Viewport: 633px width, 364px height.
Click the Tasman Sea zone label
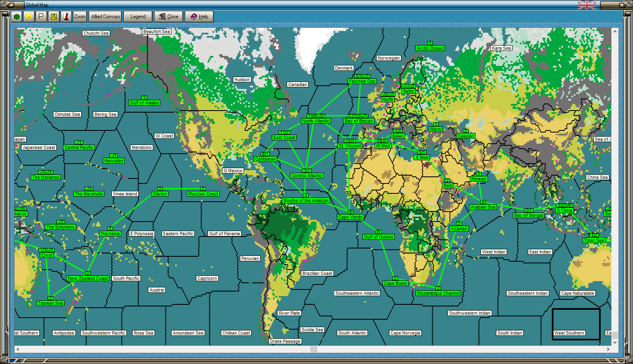tap(51, 303)
